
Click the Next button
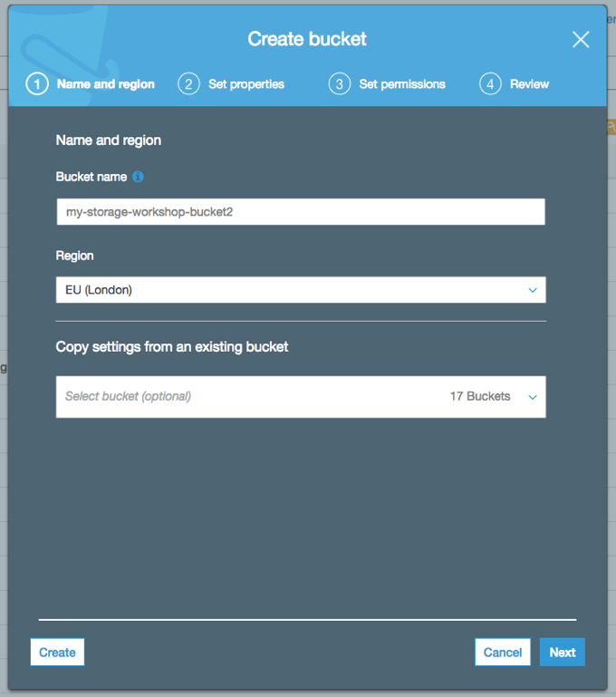pyautogui.click(x=563, y=652)
